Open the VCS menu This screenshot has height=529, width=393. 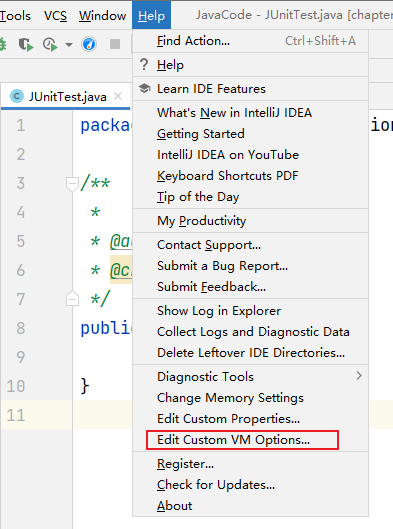(x=55, y=16)
